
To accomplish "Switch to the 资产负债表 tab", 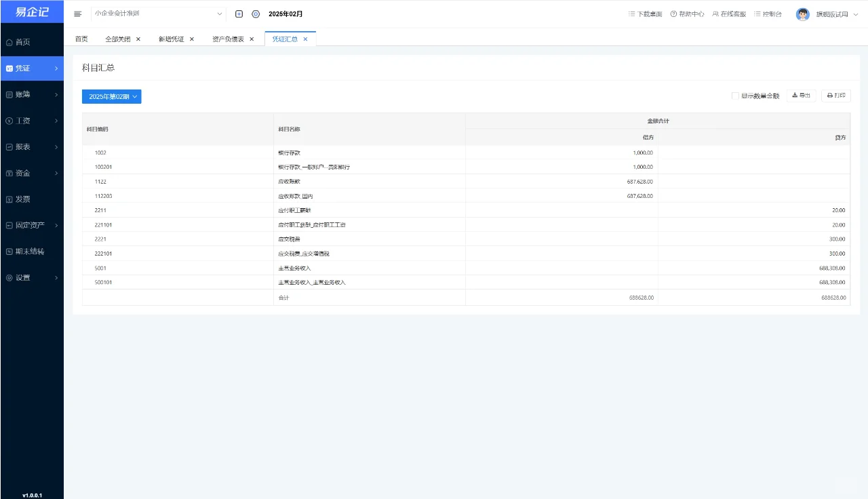I will (x=228, y=39).
